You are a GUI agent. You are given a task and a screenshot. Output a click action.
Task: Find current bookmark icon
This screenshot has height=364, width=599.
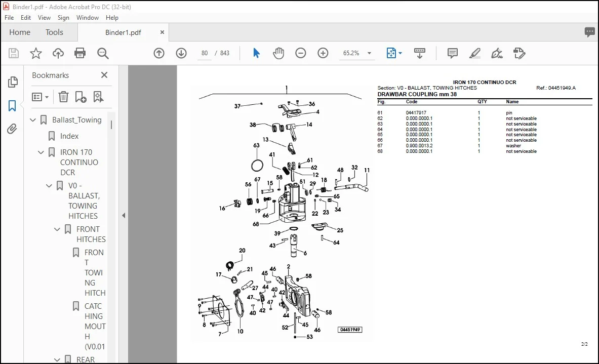pyautogui.click(x=98, y=97)
